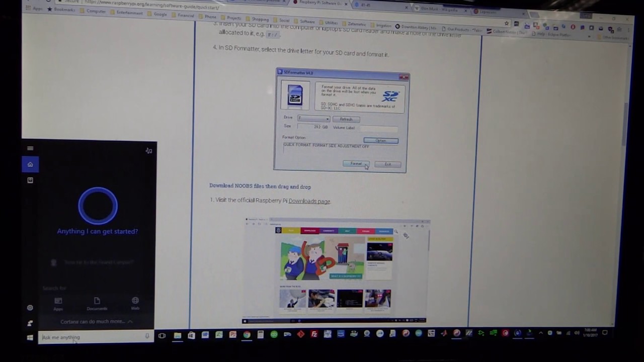Expand 'Cortana can do much more'
This screenshot has height=362, width=644.
point(96,321)
